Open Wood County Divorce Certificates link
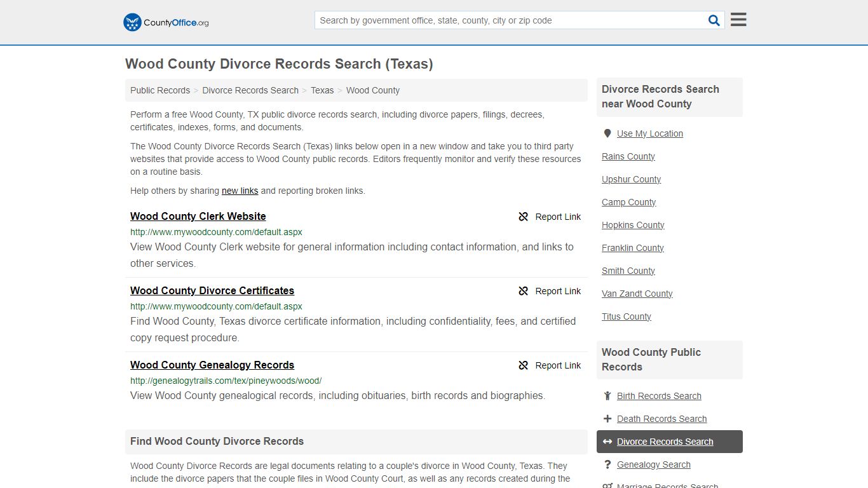This screenshot has height=488, width=868. [212, 290]
